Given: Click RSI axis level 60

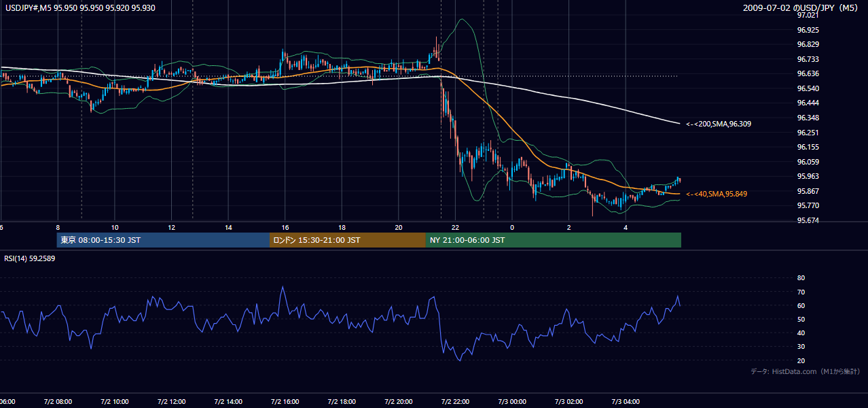Looking at the screenshot, I should [x=801, y=306].
